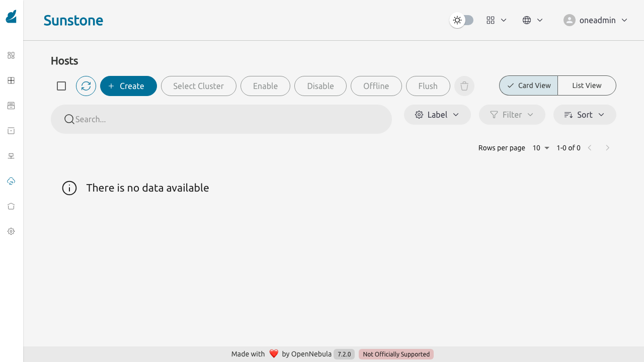Open the Networks sidebar icon
Image resolution: width=644 pixels, height=362 pixels.
tap(11, 156)
